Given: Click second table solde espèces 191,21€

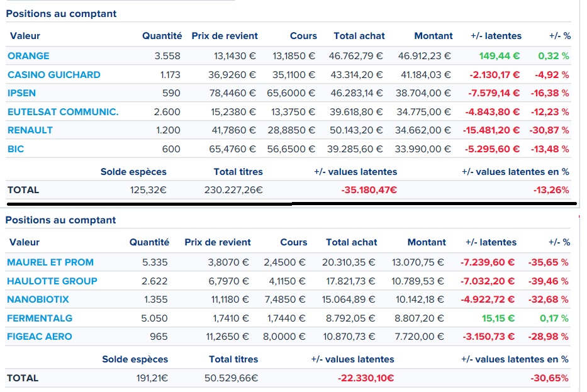Looking at the screenshot, I should tap(152, 378).
